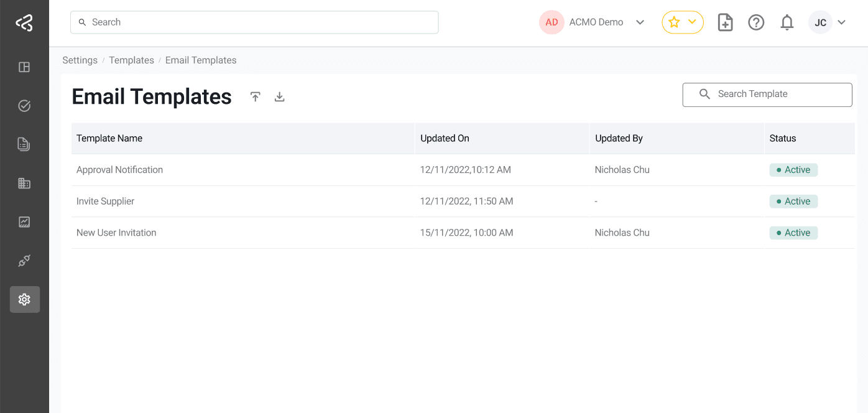
Task: Click Active status of Approval Notification
Action: [793, 170]
